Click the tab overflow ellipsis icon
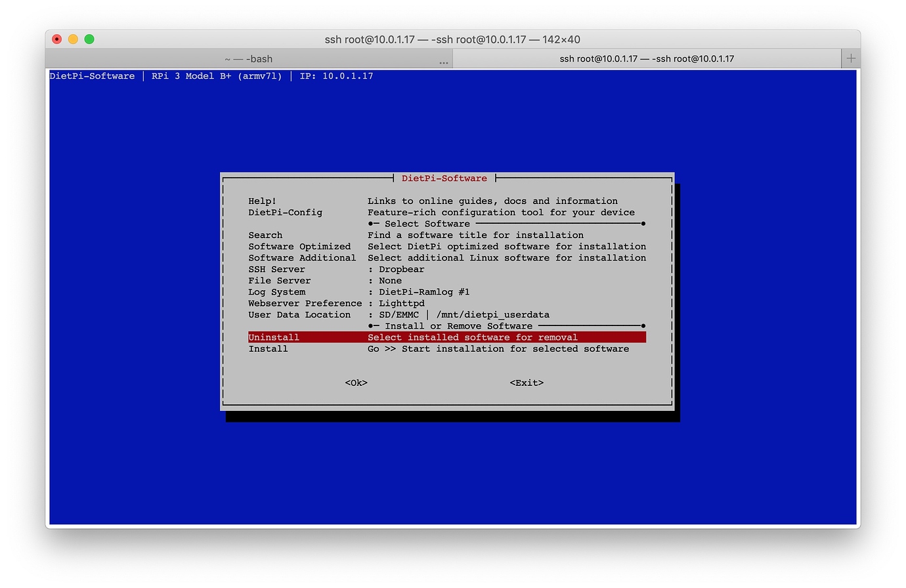This screenshot has height=588, width=906. (x=444, y=62)
